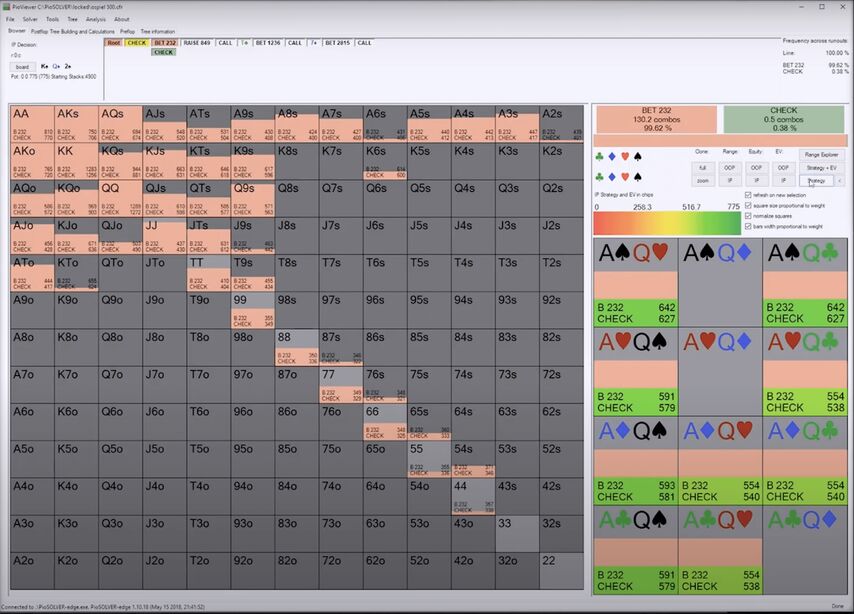Image resolution: width=854 pixels, height=614 pixels.
Task: Switch to the Tree information tab
Action: pyautogui.click(x=158, y=32)
